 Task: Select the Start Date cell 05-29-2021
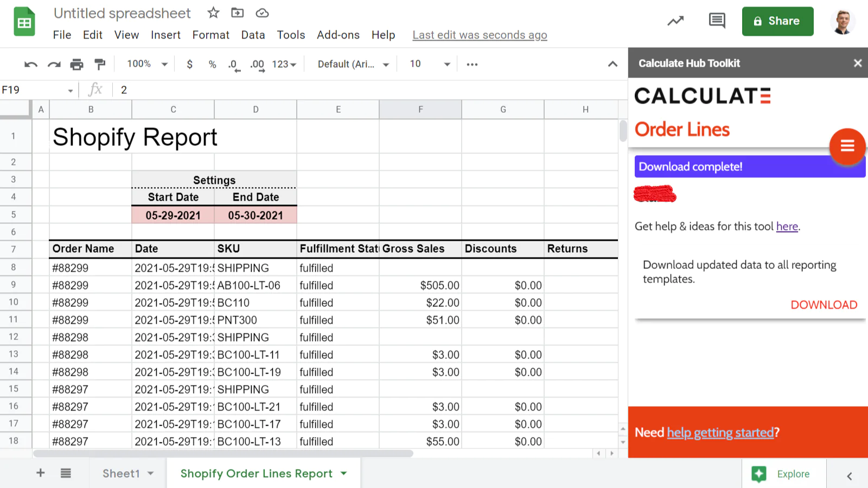point(173,215)
